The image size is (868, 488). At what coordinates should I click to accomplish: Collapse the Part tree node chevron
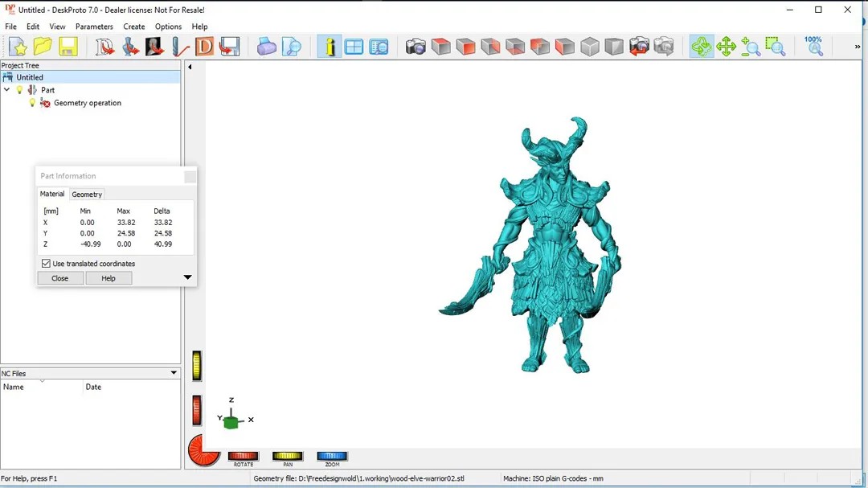click(6, 90)
